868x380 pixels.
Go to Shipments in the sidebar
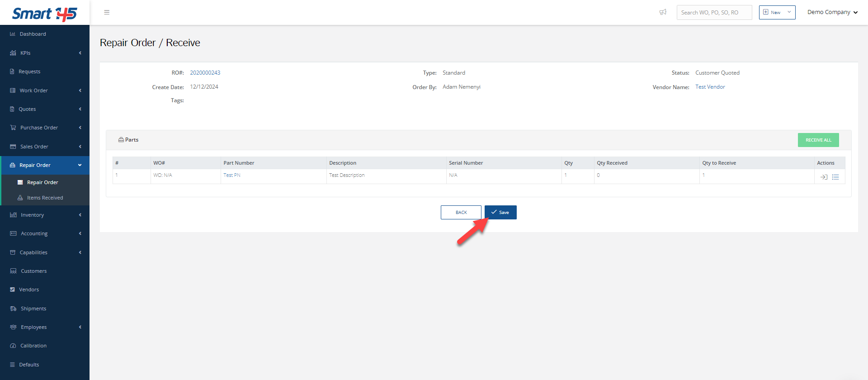pos(33,309)
